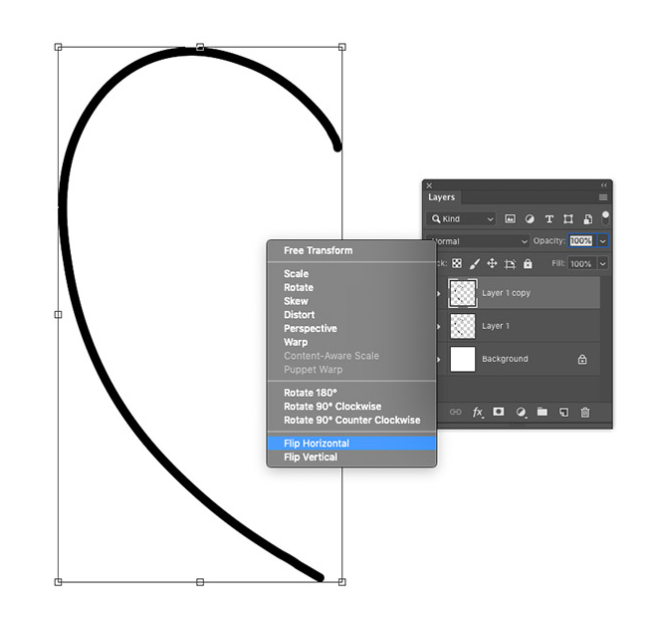Click the bottom-center transform handle
Viewport: 648px width, 623px height.
click(x=200, y=582)
